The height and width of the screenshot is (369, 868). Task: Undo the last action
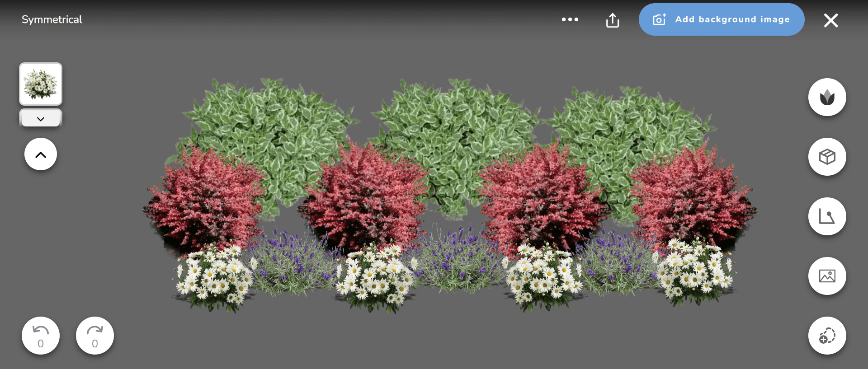pyautogui.click(x=41, y=336)
